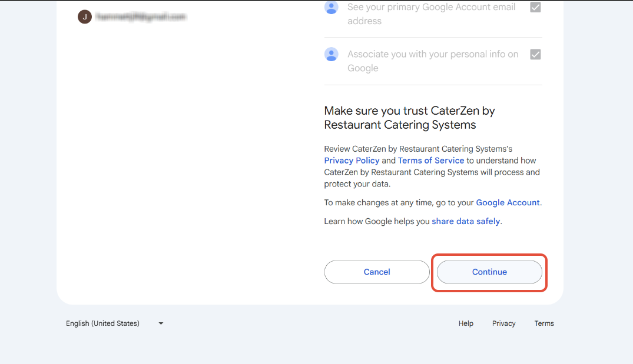Click the profile icon beside email address permission
The image size is (633, 364).
click(x=332, y=8)
